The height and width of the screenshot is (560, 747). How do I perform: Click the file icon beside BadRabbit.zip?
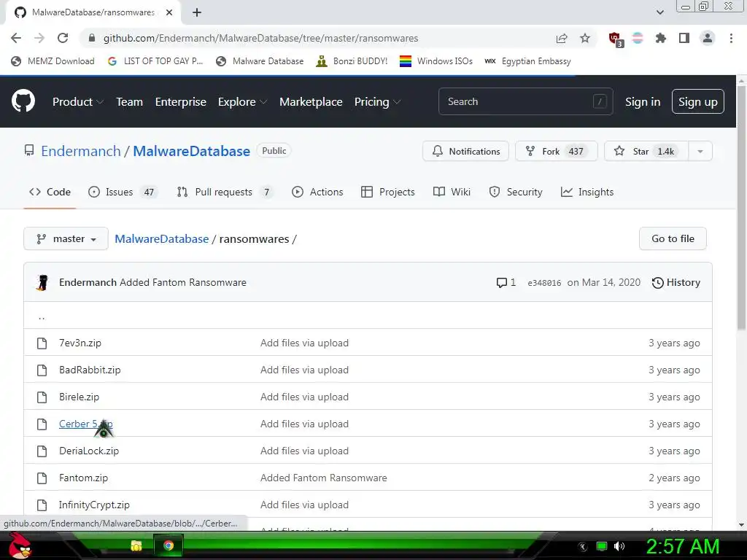point(42,370)
